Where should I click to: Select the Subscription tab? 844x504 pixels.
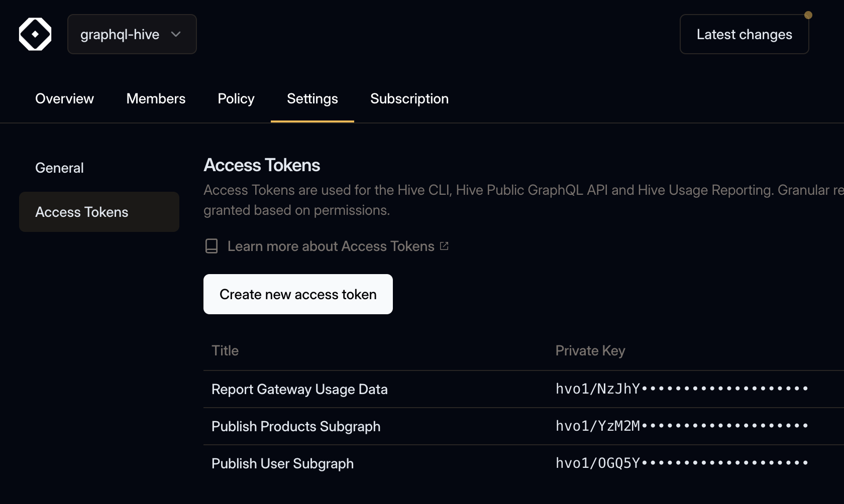tap(409, 98)
